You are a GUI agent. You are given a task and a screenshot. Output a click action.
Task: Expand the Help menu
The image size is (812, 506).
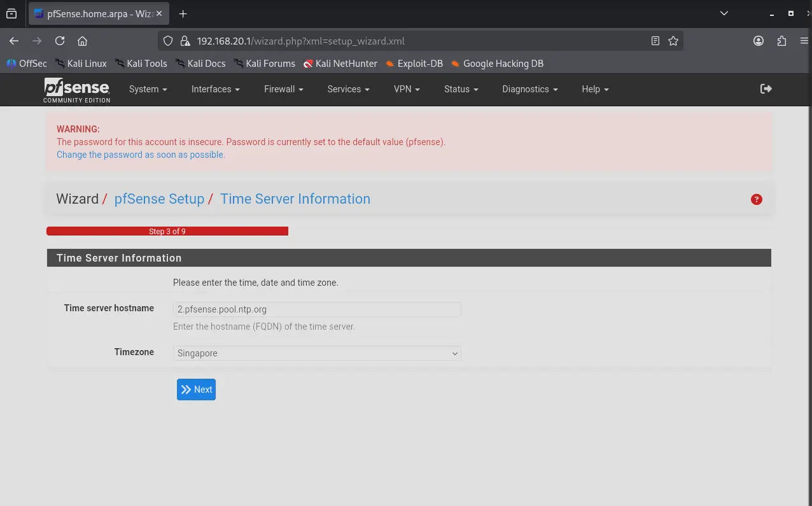(595, 89)
